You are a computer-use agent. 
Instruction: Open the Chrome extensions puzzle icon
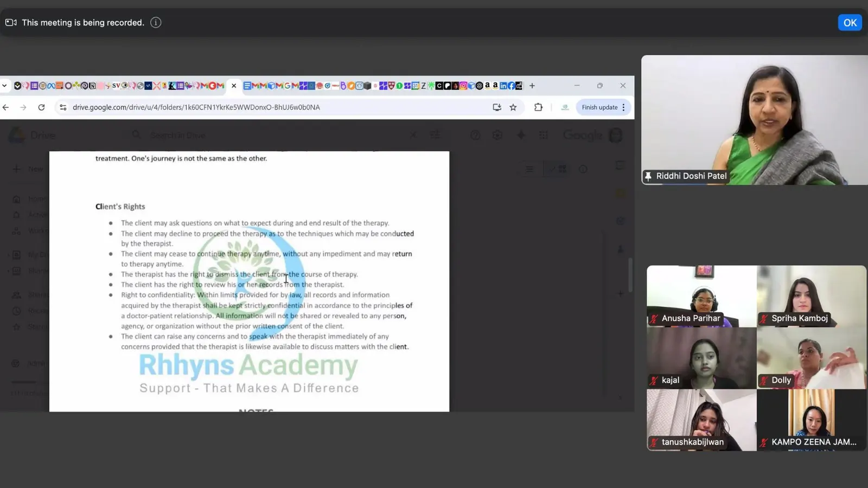coord(538,107)
